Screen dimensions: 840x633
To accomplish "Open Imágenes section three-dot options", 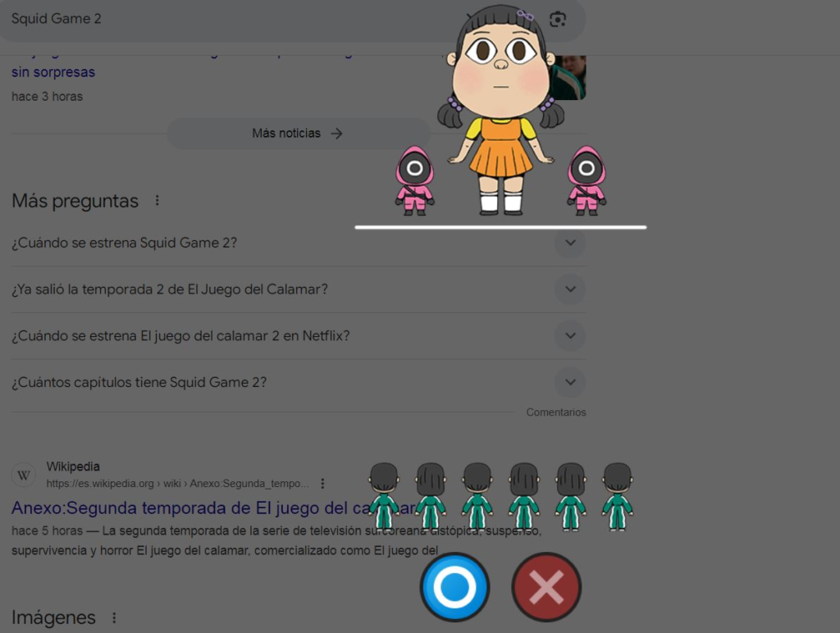I will 114,617.
